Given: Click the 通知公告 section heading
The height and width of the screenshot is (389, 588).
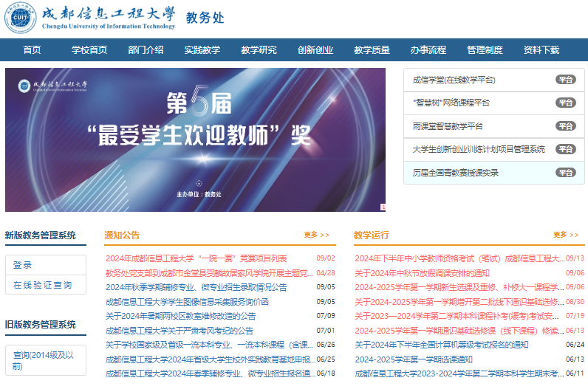Looking at the screenshot, I should 122,235.
